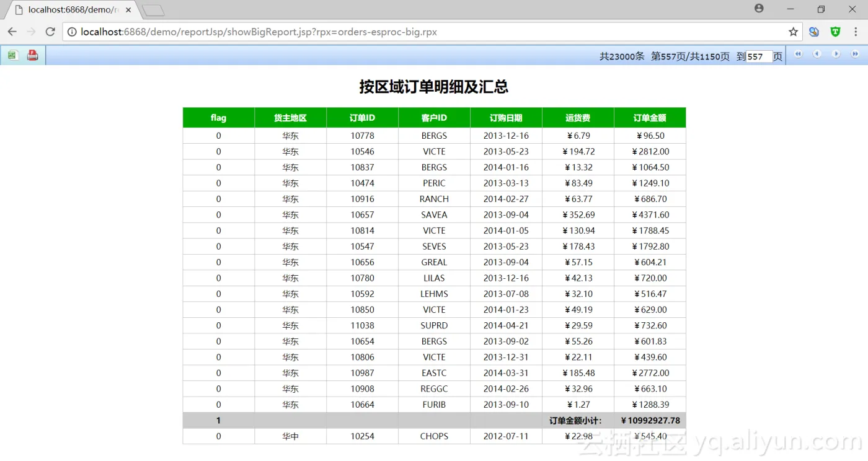
Task: Select order ID cell 10778
Action: point(362,136)
